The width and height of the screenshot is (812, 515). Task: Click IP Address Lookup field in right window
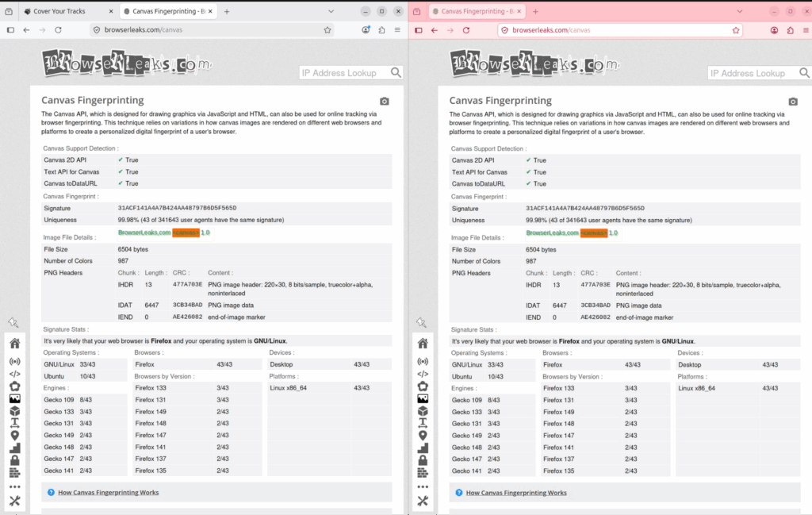pos(753,74)
